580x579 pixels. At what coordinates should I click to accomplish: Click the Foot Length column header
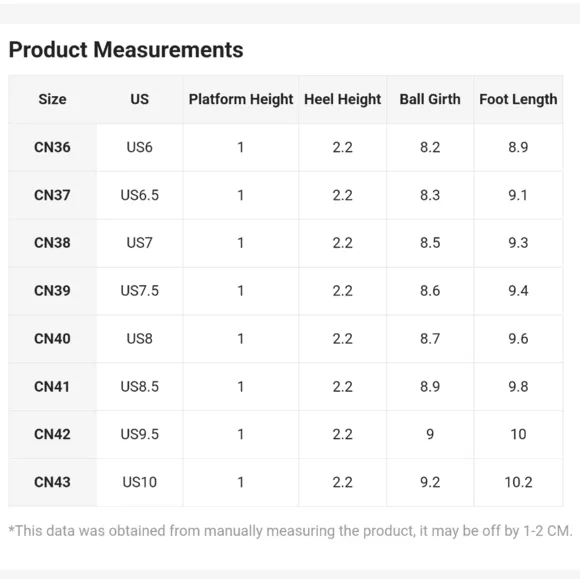tap(518, 99)
